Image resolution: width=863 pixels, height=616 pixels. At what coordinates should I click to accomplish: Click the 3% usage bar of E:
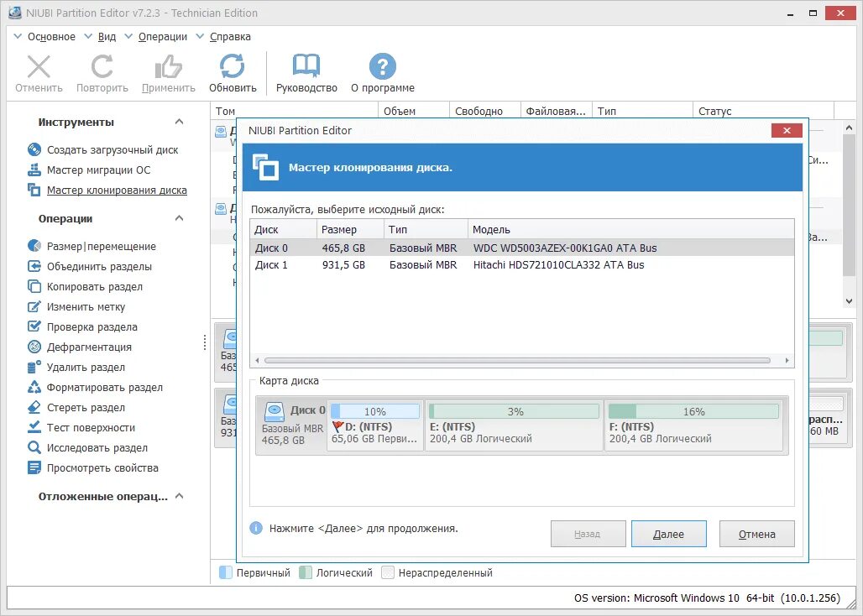point(514,411)
